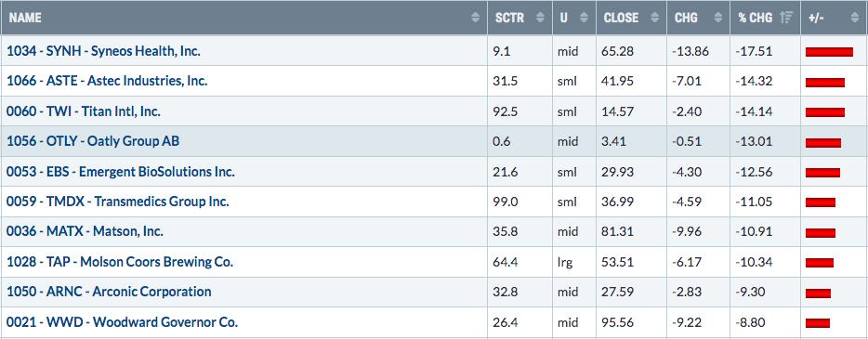Select OTLY Oatly Group AB row
The image size is (868, 339).
pos(434,141)
